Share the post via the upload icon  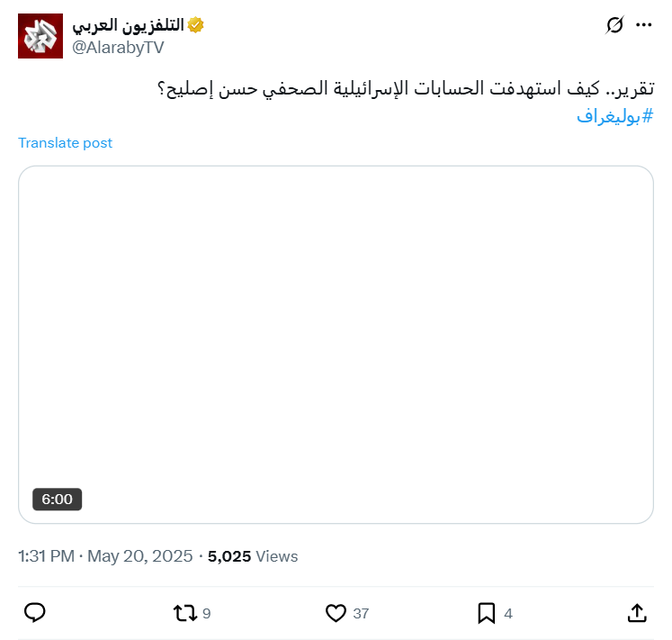point(636,613)
